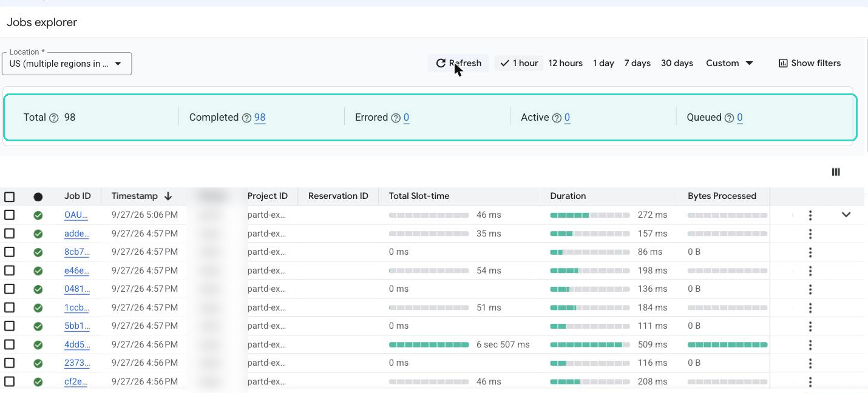Click the Duration column header
This screenshot has height=393, width=868.
click(568, 196)
